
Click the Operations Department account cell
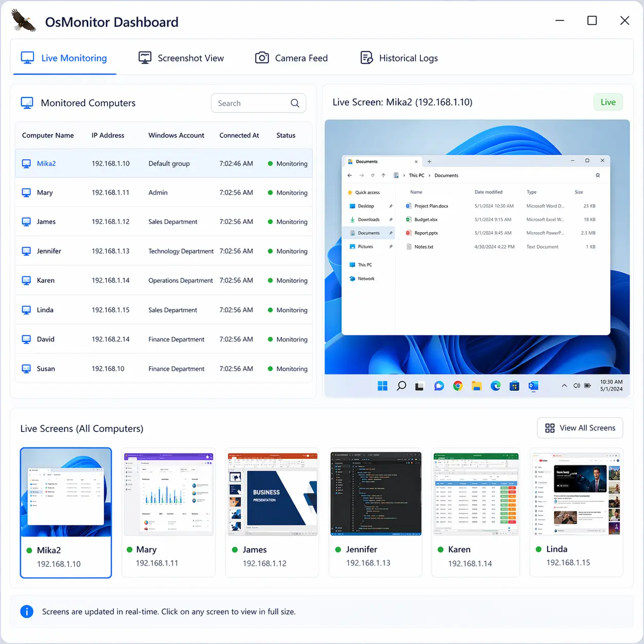tap(180, 280)
